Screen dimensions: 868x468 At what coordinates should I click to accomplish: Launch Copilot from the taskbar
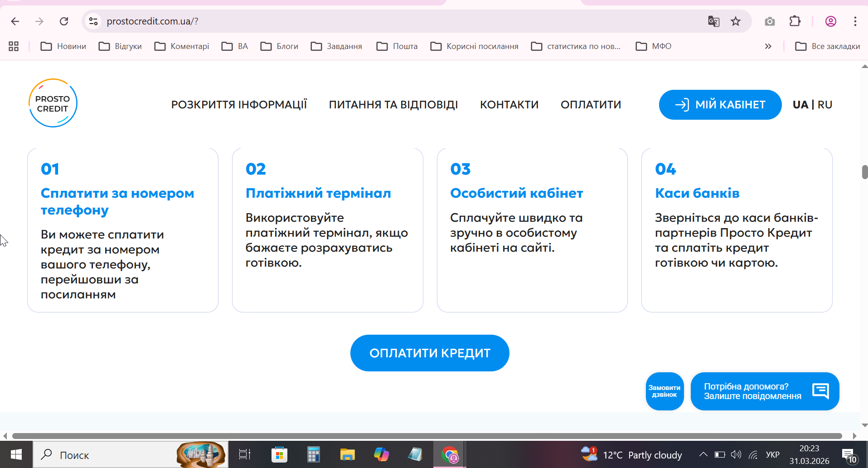(381, 454)
